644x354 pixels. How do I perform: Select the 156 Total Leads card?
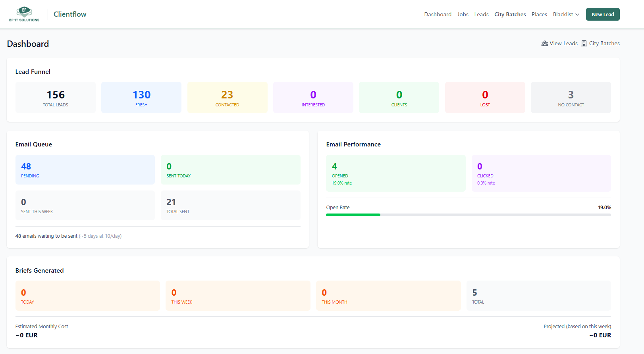click(56, 98)
